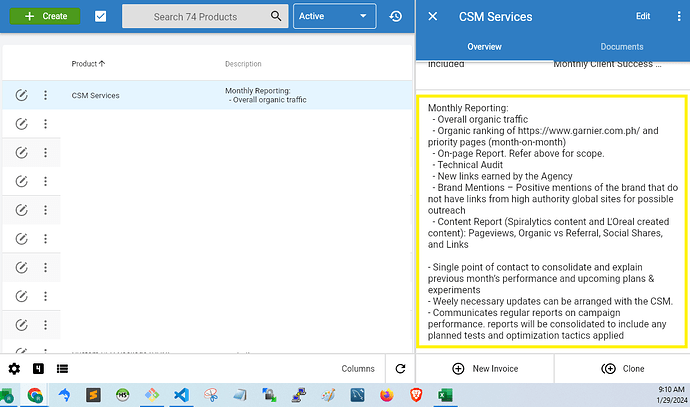Open the padlock transfer app in taskbar

269,395
